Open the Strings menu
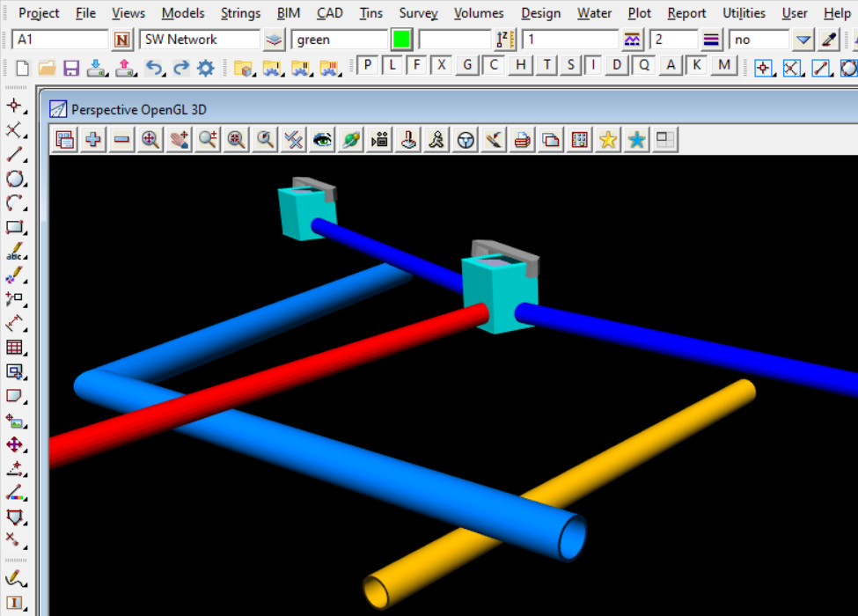Image resolution: width=858 pixels, height=616 pixels. [240, 12]
